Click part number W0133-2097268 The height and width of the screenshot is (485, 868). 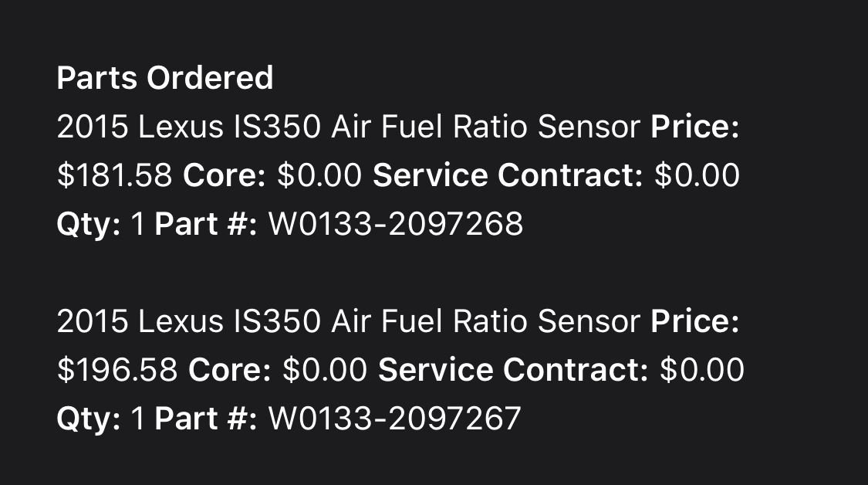click(x=395, y=225)
